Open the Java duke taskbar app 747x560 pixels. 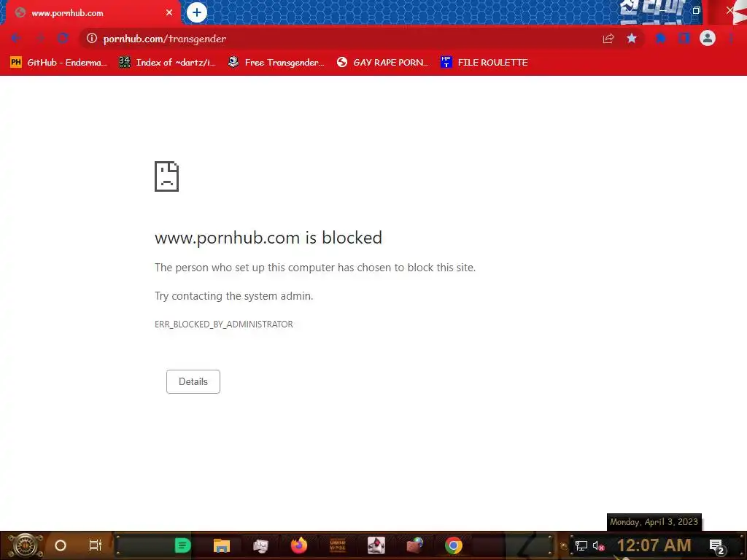click(376, 545)
